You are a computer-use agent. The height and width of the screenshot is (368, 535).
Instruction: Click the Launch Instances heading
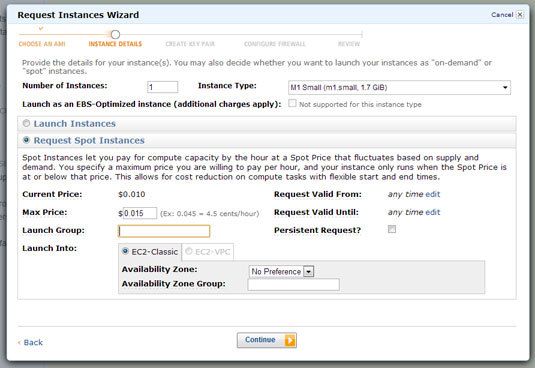tap(75, 123)
